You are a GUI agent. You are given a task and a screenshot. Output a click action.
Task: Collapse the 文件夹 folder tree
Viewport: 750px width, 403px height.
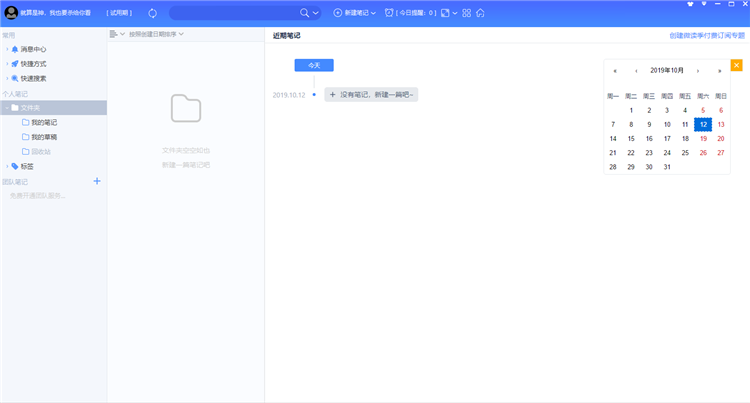(6, 107)
